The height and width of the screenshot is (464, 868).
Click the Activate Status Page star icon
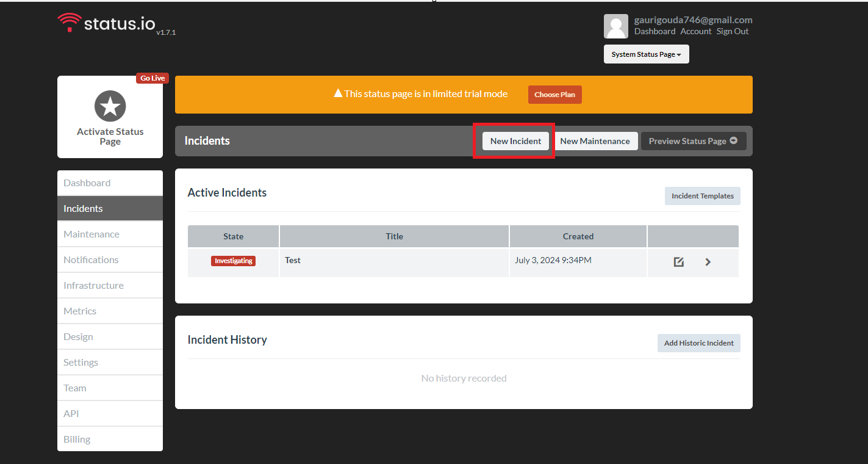tap(110, 106)
